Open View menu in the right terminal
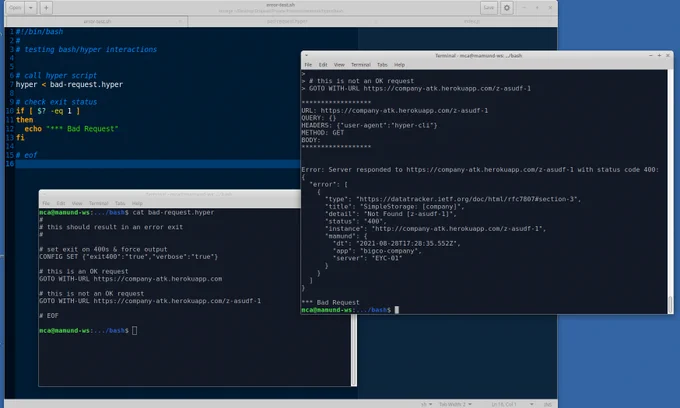 (339, 65)
